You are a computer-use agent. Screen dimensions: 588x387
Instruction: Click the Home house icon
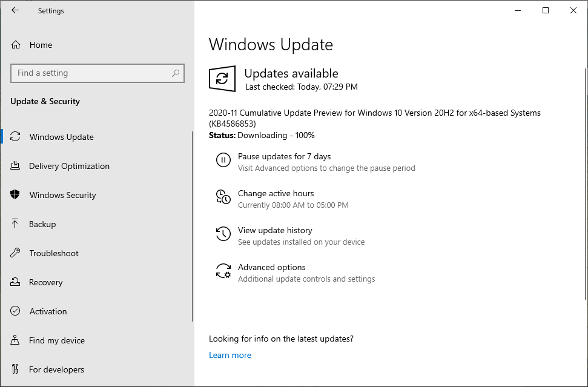pyautogui.click(x=15, y=45)
